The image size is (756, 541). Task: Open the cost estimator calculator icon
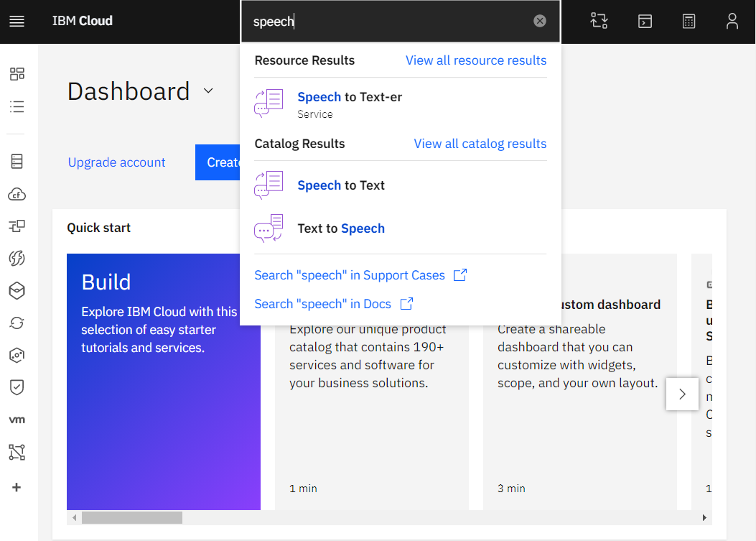[x=689, y=22]
